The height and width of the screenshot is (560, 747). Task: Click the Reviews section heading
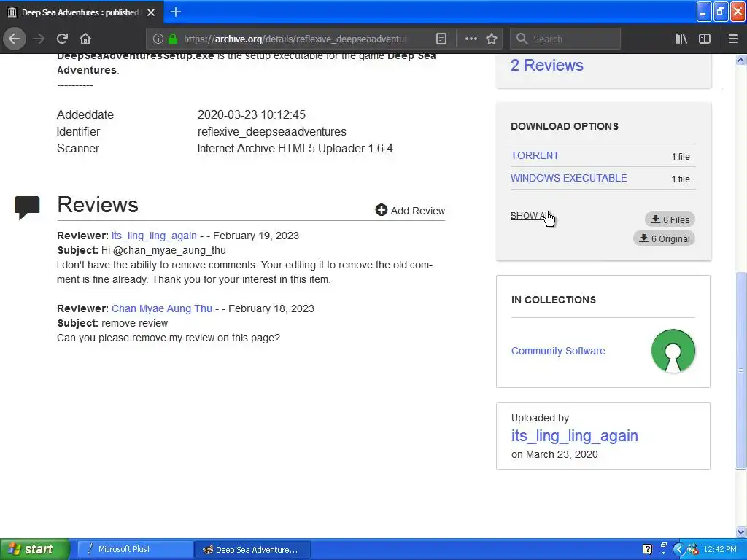tap(98, 205)
